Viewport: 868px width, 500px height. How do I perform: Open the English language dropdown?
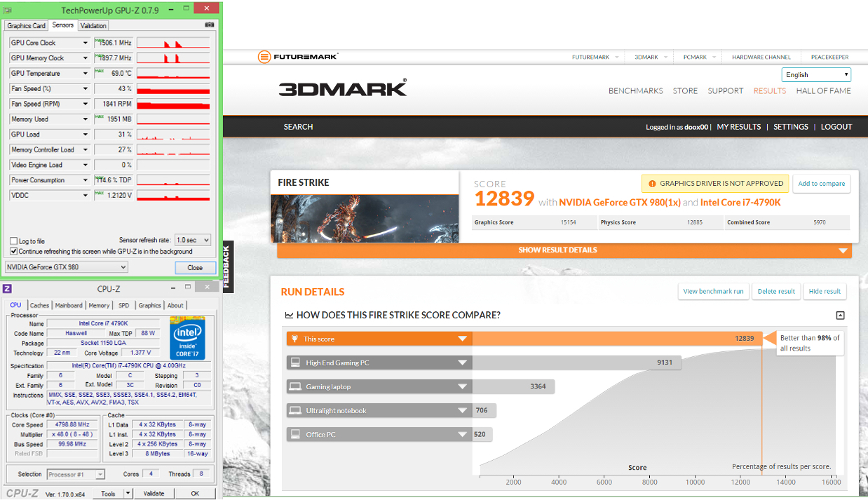(x=816, y=74)
